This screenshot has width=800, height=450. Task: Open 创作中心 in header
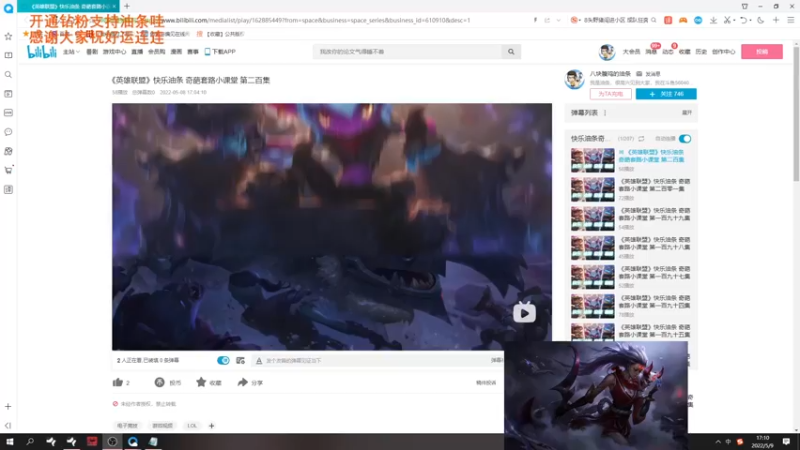click(723, 52)
